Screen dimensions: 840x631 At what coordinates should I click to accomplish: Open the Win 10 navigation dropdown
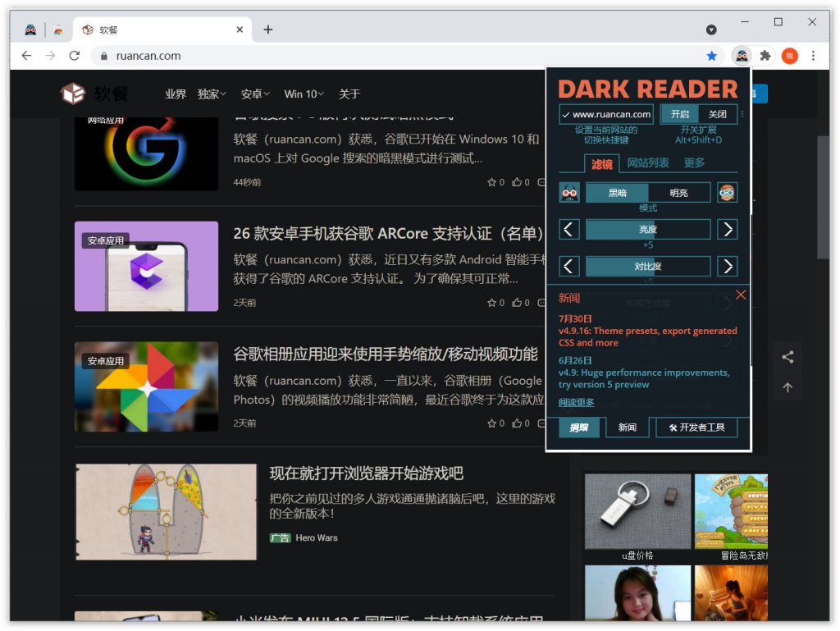pyautogui.click(x=304, y=94)
